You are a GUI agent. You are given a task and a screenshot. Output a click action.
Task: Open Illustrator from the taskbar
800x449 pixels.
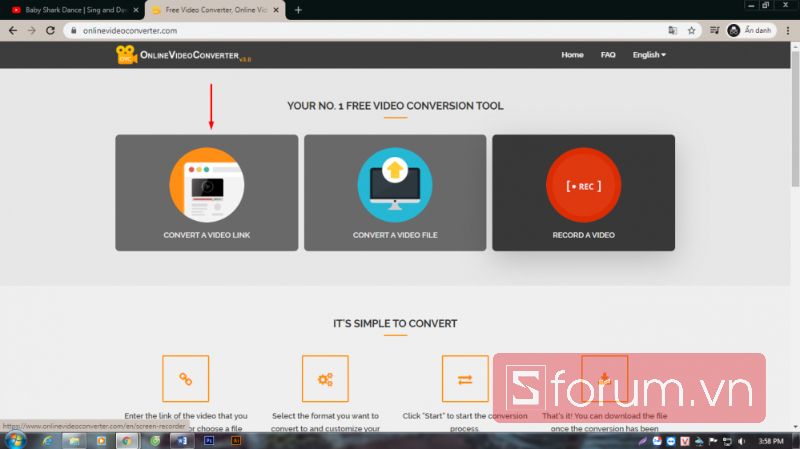coord(236,440)
